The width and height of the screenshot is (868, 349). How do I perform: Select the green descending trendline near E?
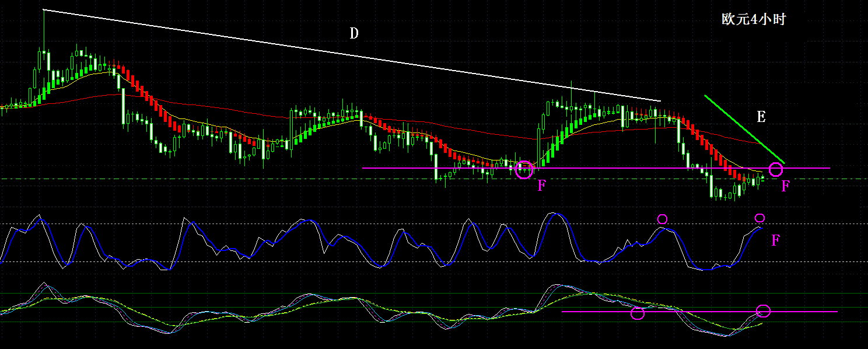744,129
